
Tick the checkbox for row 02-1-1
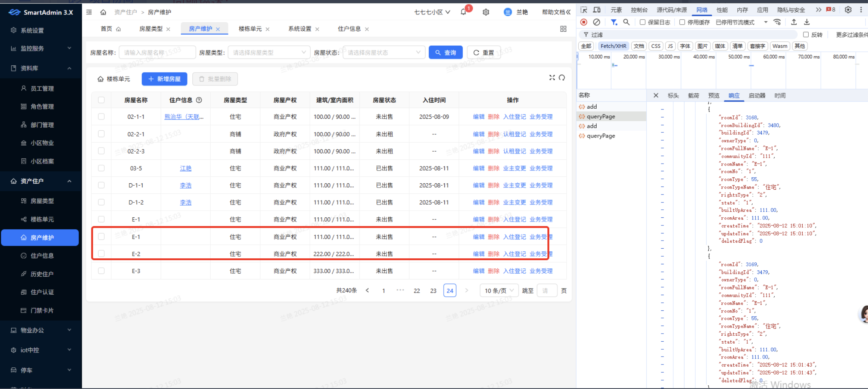click(101, 117)
